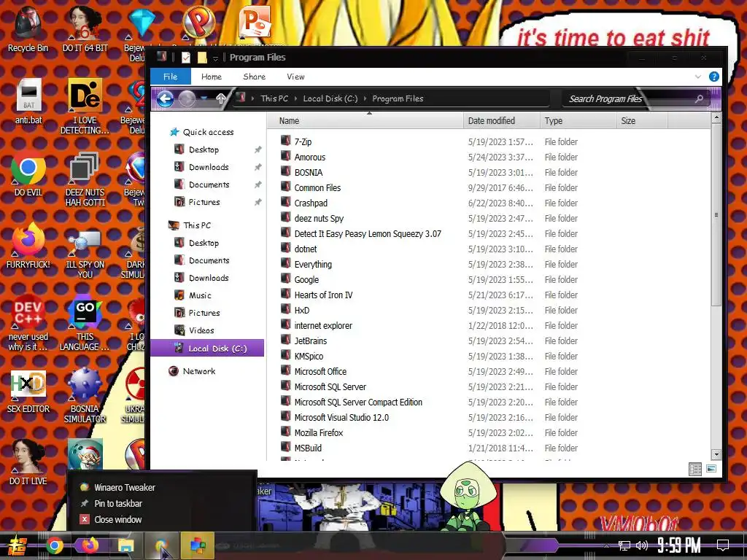Choose Pin to taskbar from jump list
This screenshot has height=560, width=747.
tap(118, 503)
